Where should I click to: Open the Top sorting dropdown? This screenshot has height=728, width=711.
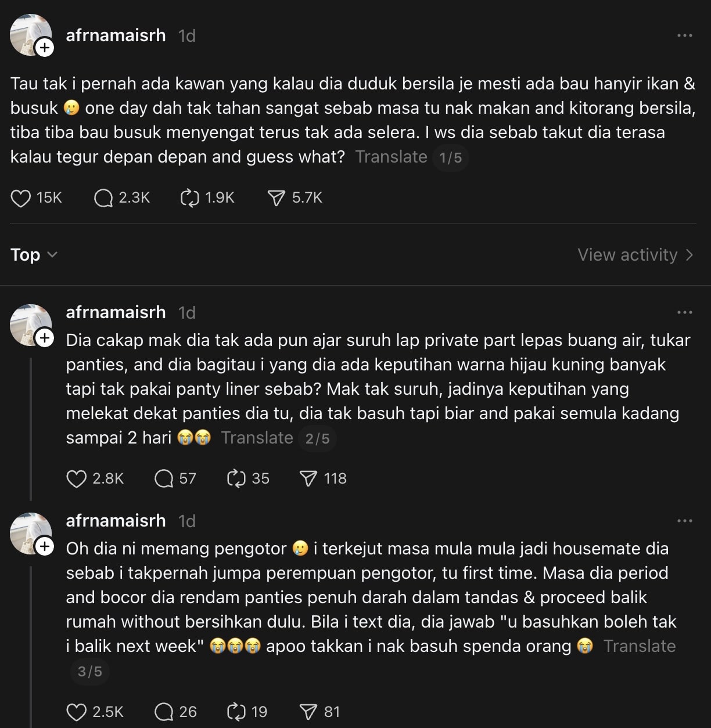coord(33,254)
